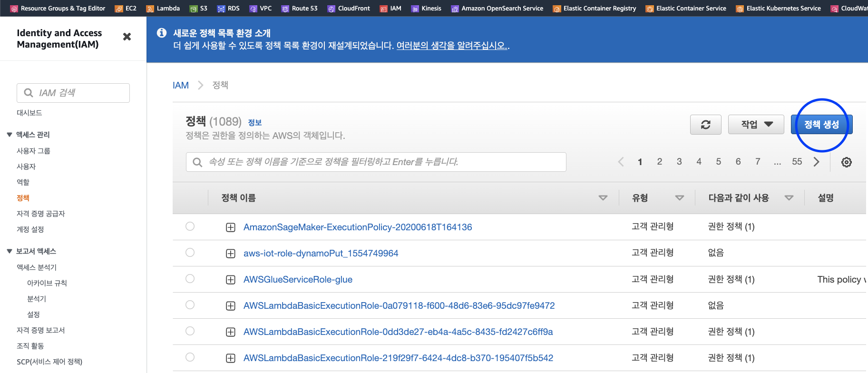Open the S3 service shortcut icon

[194, 9]
